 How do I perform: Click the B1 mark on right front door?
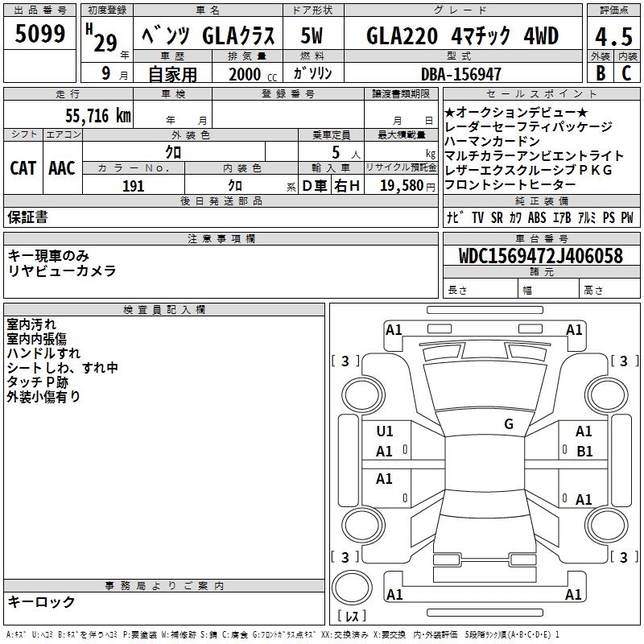pos(584,452)
